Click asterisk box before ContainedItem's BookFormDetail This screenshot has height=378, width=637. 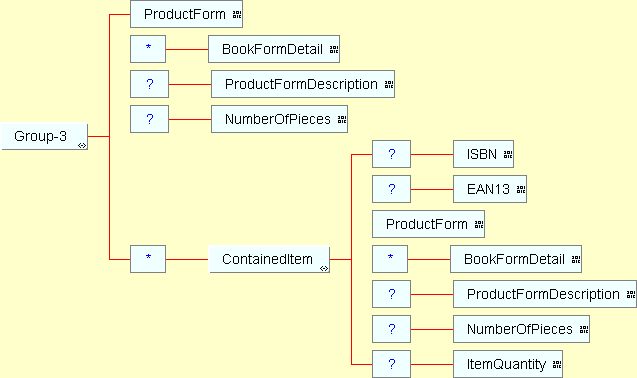click(390, 259)
